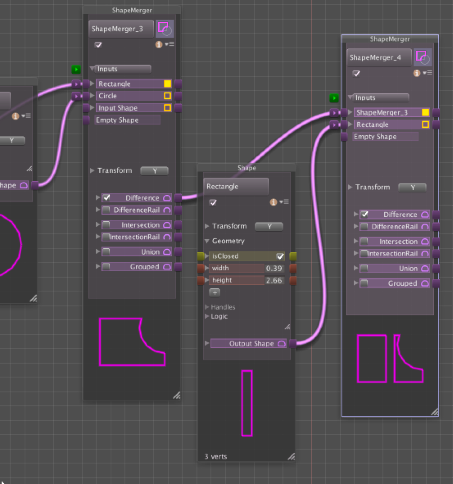The height and width of the screenshot is (484, 453).
Task: Uncheck the isClosed checkbox
Action: [x=280, y=256]
